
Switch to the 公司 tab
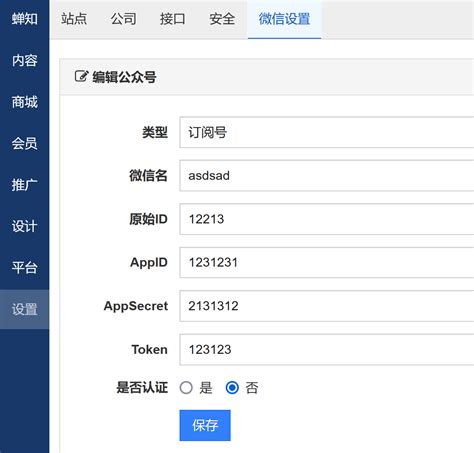(x=123, y=19)
